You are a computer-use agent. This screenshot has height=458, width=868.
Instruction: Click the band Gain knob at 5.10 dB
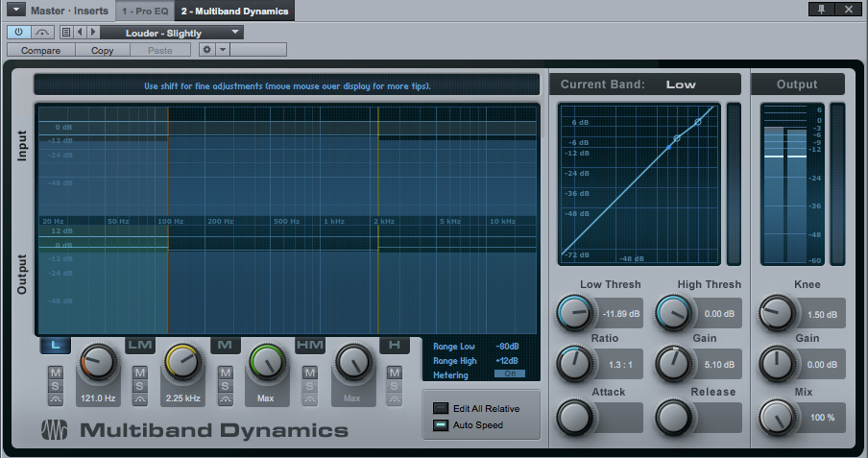(674, 365)
